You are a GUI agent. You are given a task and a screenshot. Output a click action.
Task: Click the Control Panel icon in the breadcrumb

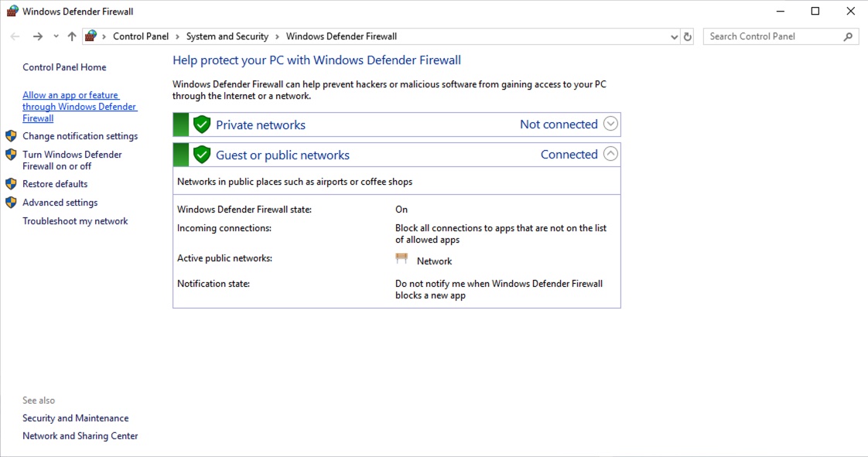click(90, 36)
